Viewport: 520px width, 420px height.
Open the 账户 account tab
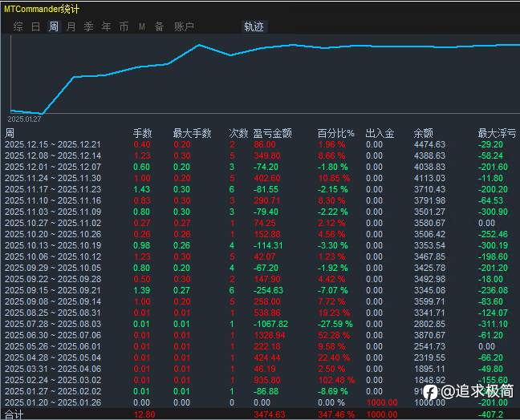184,26
